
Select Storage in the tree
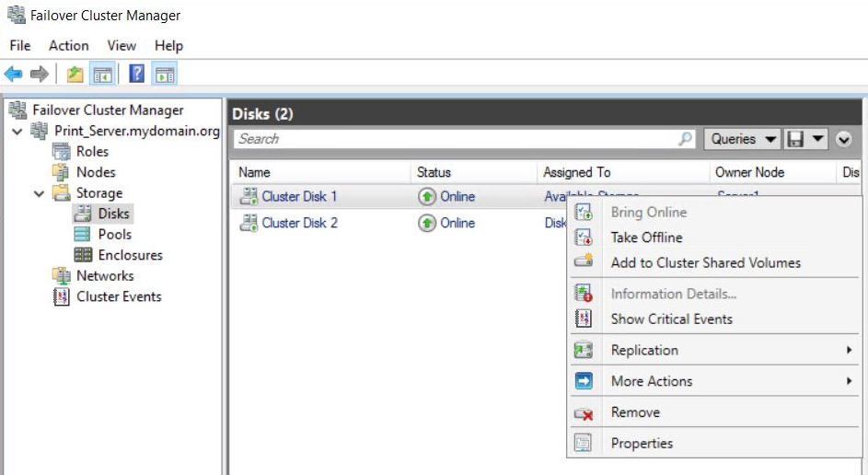pyautogui.click(x=99, y=193)
